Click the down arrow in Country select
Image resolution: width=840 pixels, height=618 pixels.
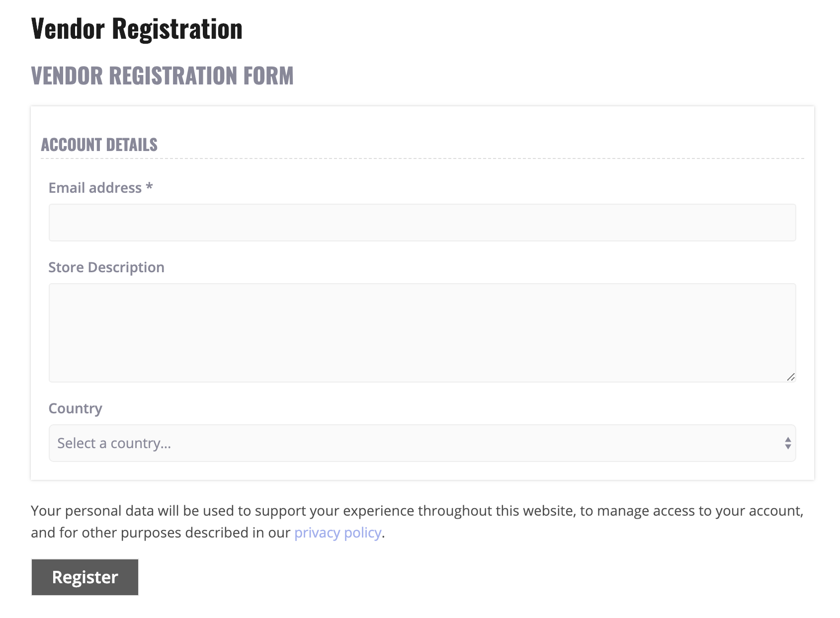(x=788, y=447)
